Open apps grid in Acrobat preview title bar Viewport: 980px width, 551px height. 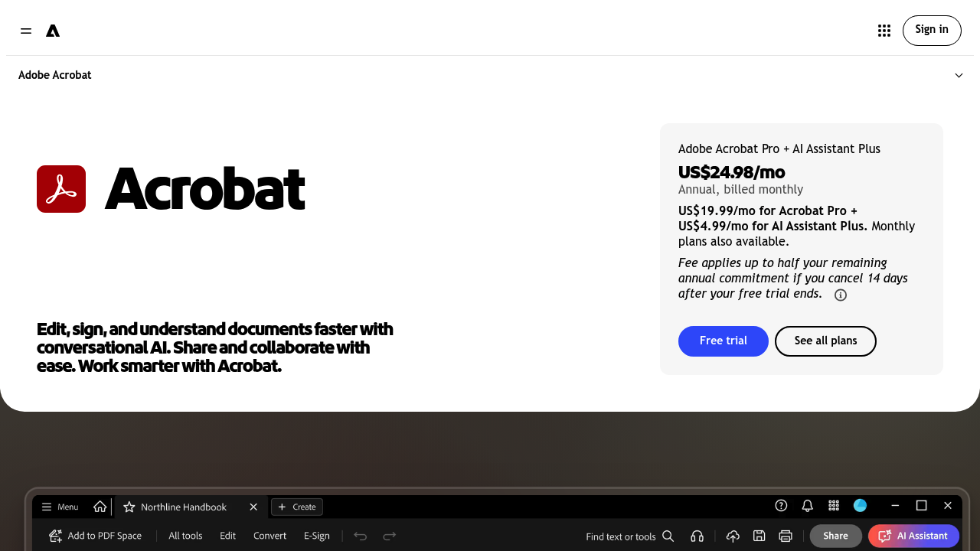coord(834,506)
